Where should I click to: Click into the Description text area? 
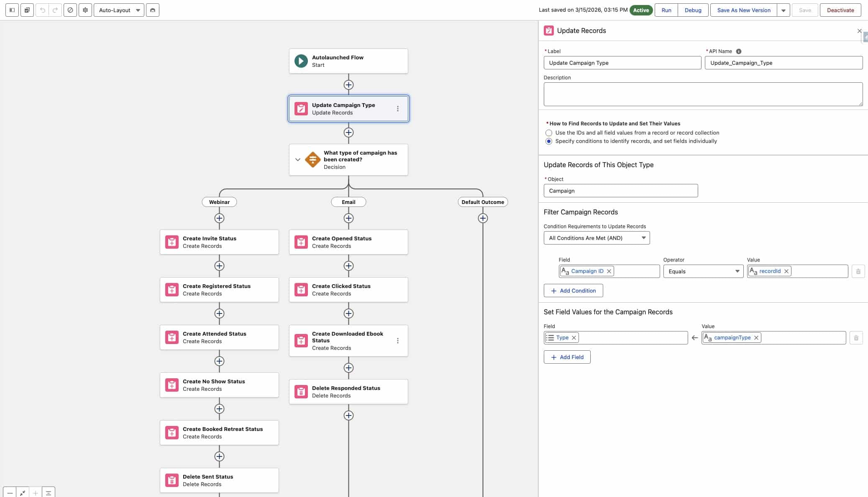pyautogui.click(x=703, y=94)
